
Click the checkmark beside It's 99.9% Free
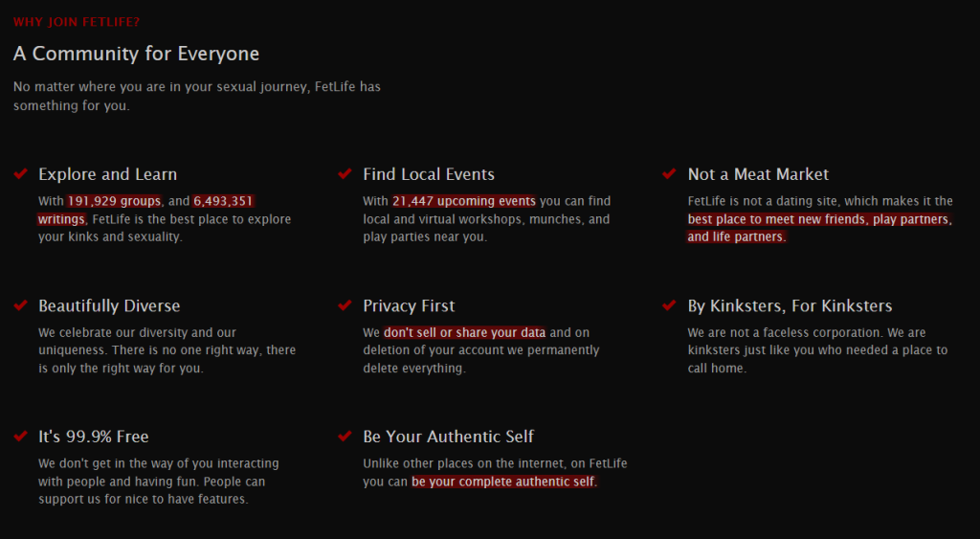coord(20,437)
